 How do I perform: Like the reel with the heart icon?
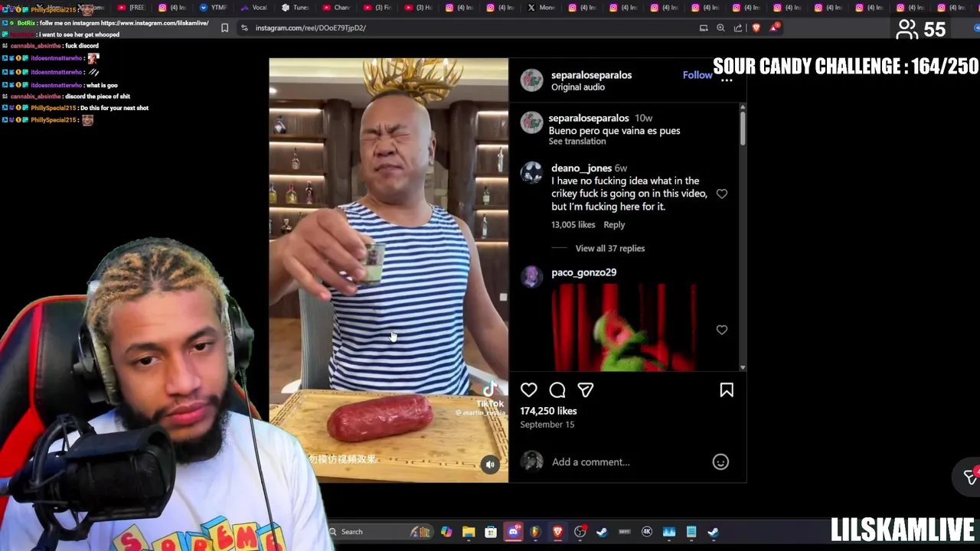coord(529,390)
